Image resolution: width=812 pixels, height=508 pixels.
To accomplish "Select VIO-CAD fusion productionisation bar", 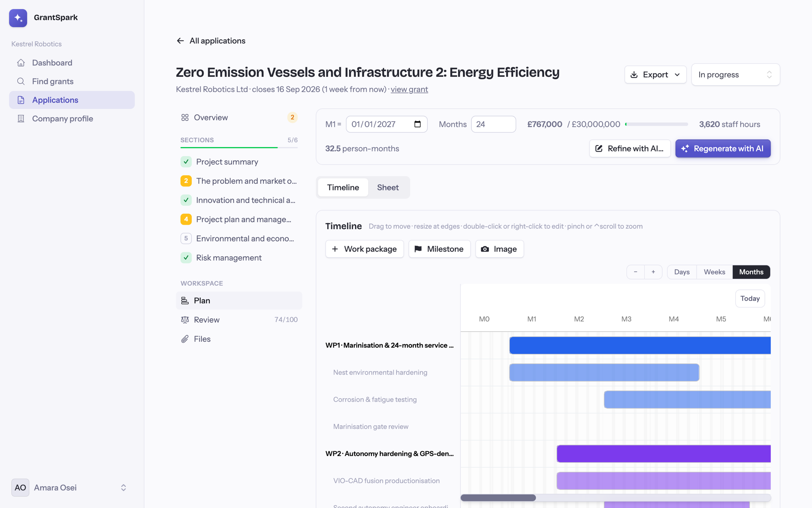I will coord(663,481).
